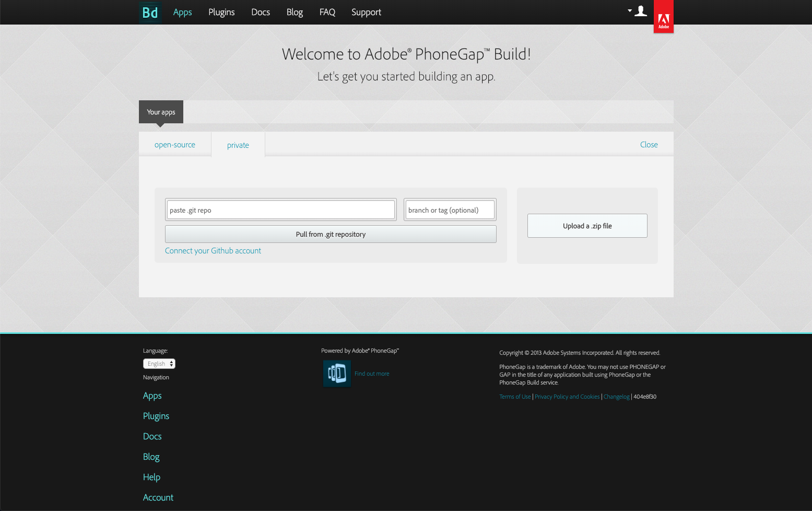The height and width of the screenshot is (511, 812).
Task: Open Blog link in footer navigation
Action: pyautogui.click(x=151, y=457)
